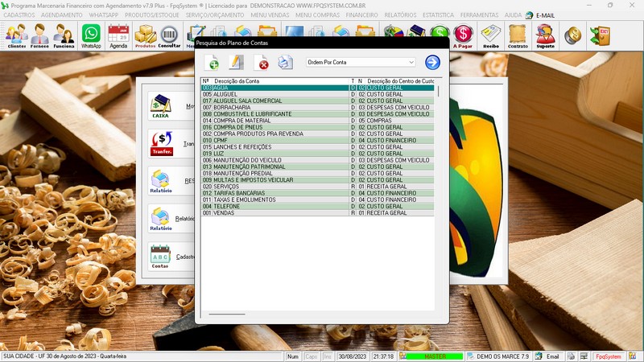Open the MENU COMPRAS menu
The image size is (644, 362).
[x=317, y=14]
